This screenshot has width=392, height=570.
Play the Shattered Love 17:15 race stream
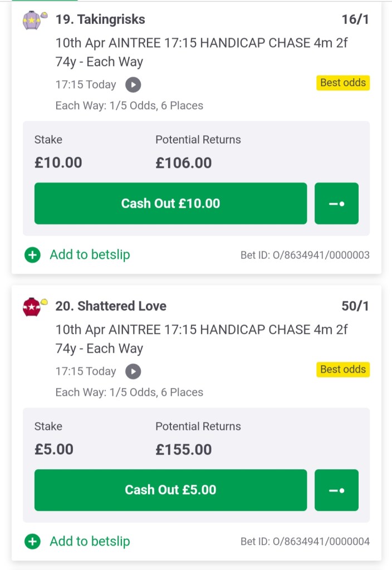pos(133,371)
